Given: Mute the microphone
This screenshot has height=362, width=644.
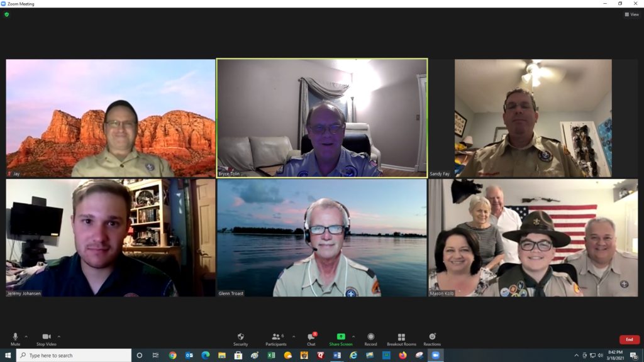Looking at the screenshot, I should point(15,337).
